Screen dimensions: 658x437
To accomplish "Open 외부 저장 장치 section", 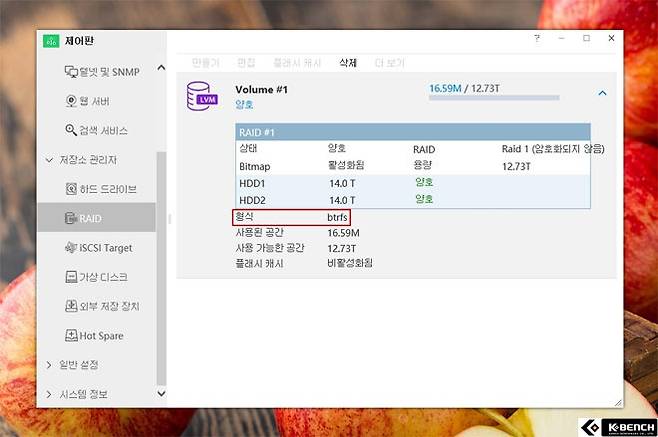I will (101, 306).
